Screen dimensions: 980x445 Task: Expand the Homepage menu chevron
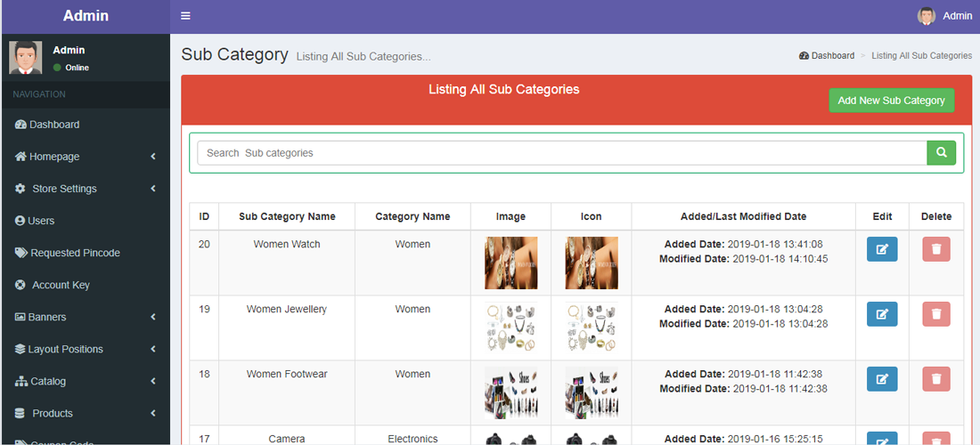[153, 157]
